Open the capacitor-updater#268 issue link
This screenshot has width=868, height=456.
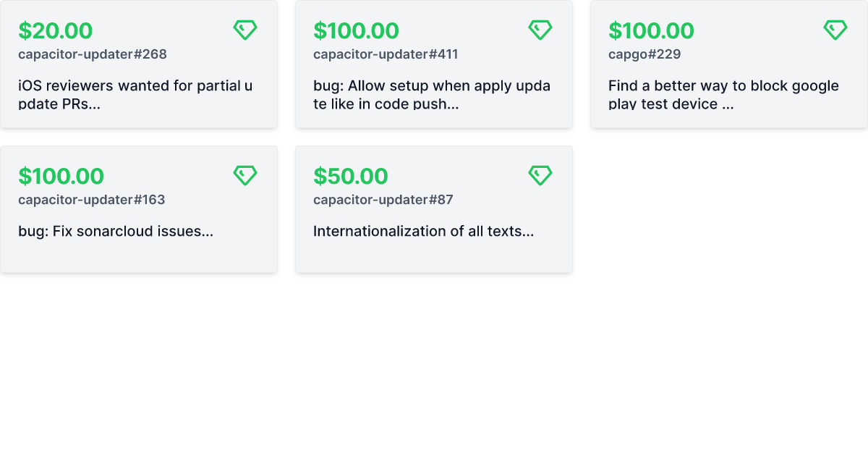click(93, 54)
